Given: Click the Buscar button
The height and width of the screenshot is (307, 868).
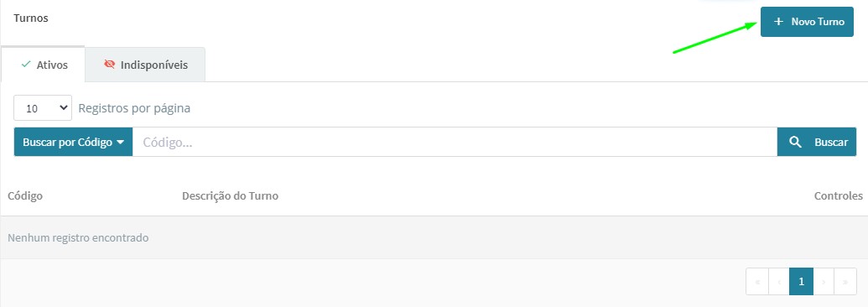Looking at the screenshot, I should click(x=817, y=142).
